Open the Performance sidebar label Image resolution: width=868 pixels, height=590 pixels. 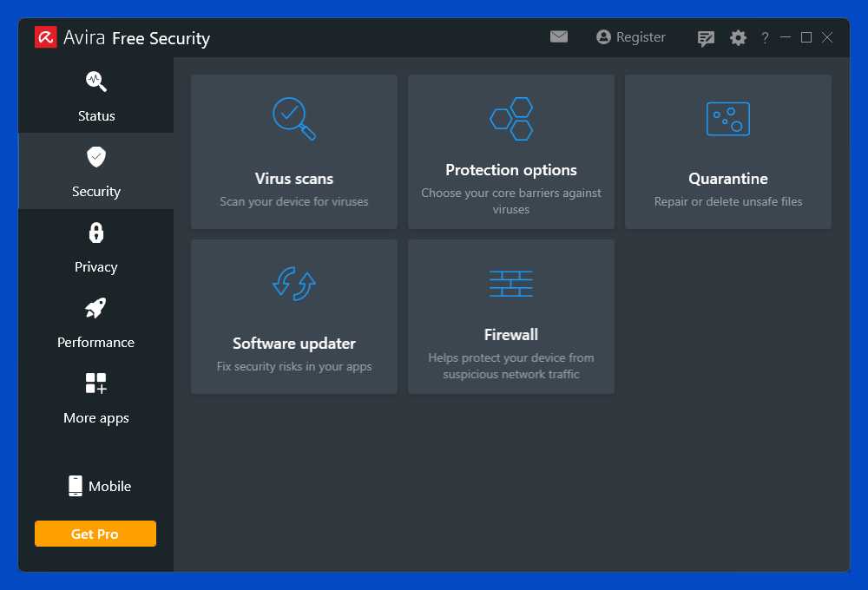coord(95,342)
